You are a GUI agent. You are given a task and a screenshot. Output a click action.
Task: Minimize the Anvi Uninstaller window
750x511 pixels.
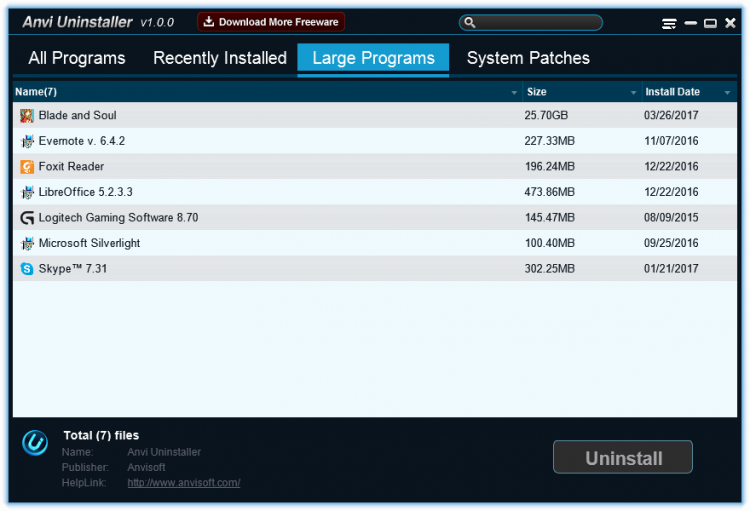pos(690,22)
